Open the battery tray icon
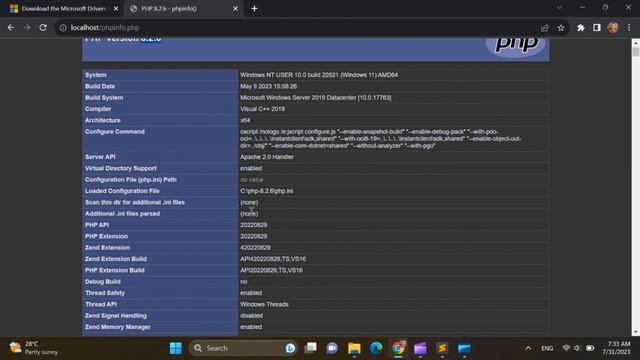The height and width of the screenshot is (360, 640). (590, 348)
